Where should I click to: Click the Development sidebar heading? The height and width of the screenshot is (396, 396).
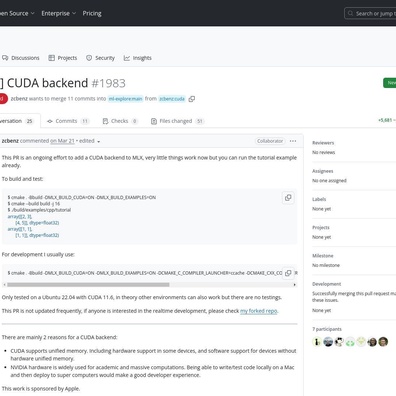tap(327, 284)
